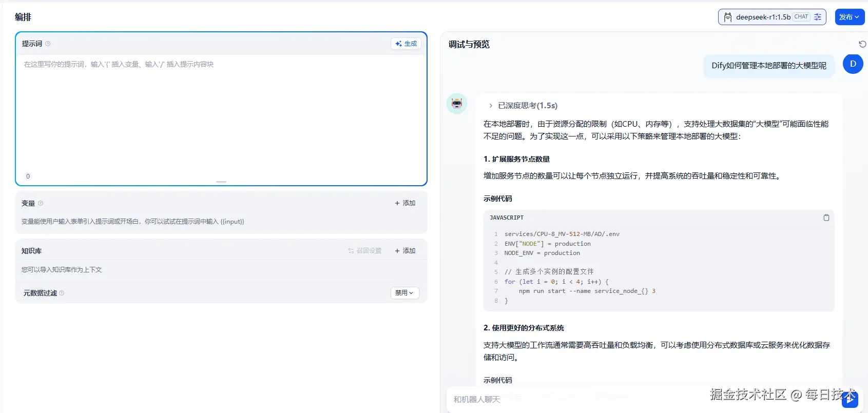
Task: Click the 编排 page heading
Action: [x=23, y=17]
